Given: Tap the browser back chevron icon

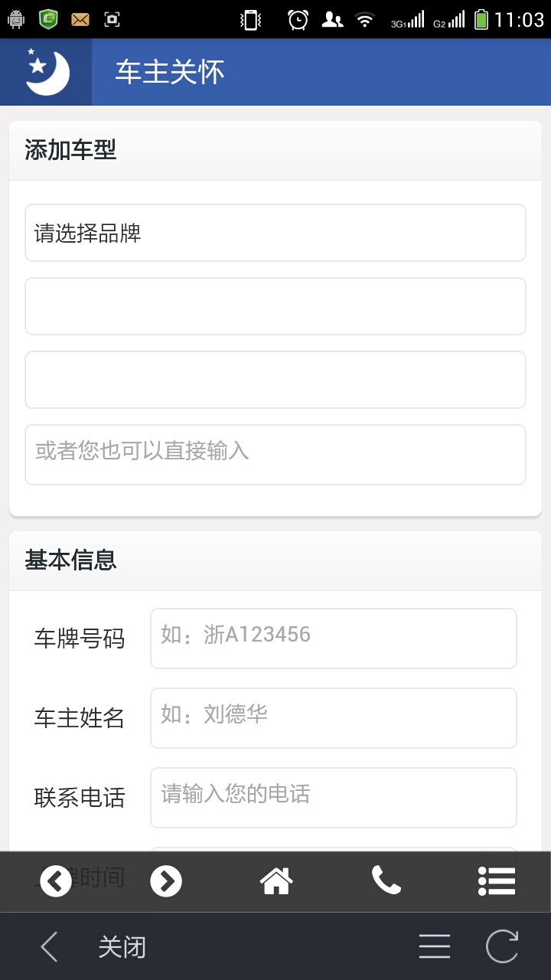Looking at the screenshot, I should point(49,947).
